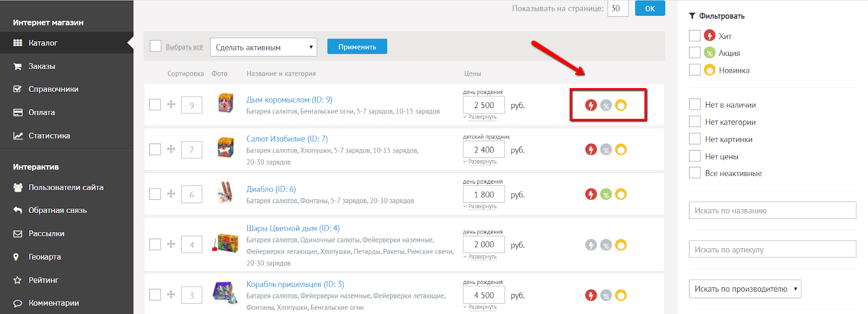The image size is (868, 314).
Task: Open product link Салют Изобилие (ID: 7)
Action: 287,139
